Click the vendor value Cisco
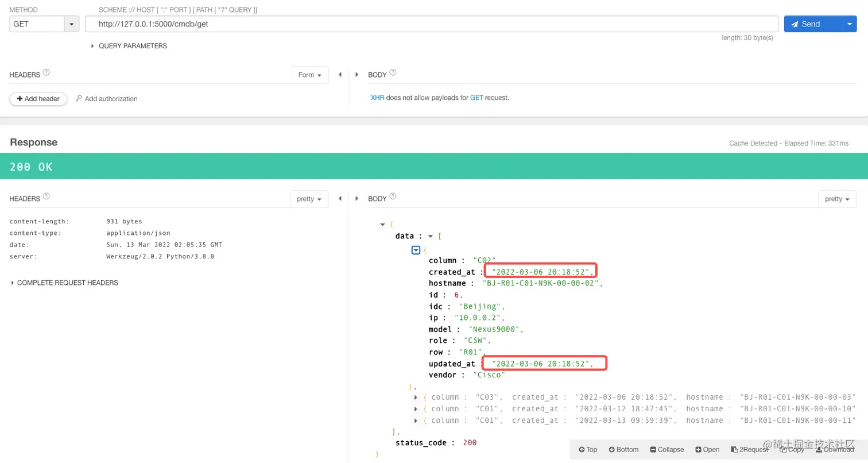The width and height of the screenshot is (868, 463). [x=489, y=375]
